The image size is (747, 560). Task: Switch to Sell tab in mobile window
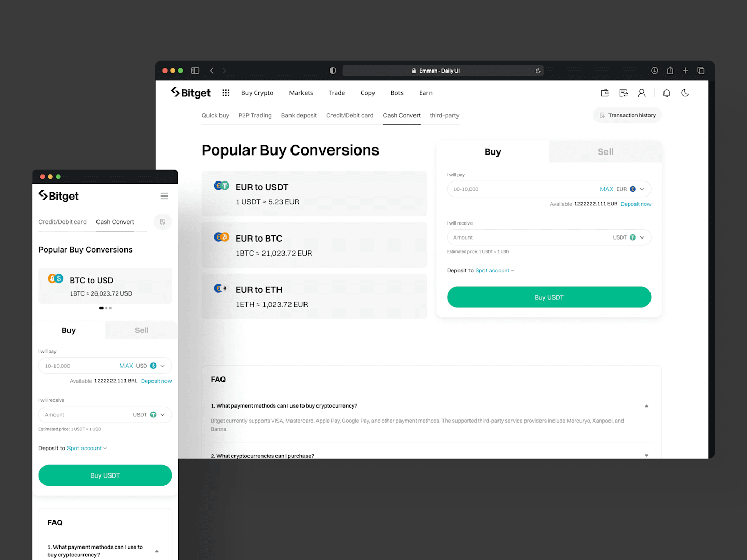point(142,330)
